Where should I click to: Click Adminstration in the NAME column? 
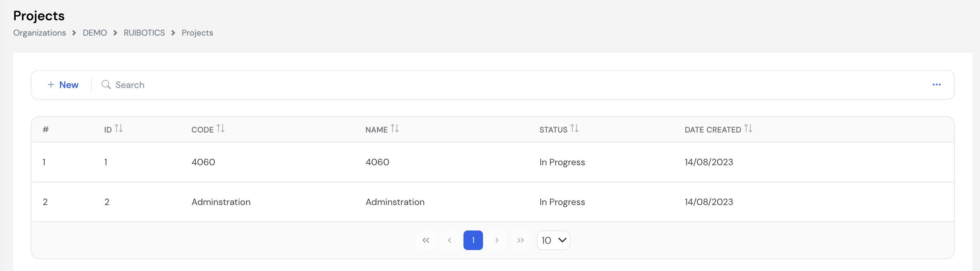click(x=395, y=202)
